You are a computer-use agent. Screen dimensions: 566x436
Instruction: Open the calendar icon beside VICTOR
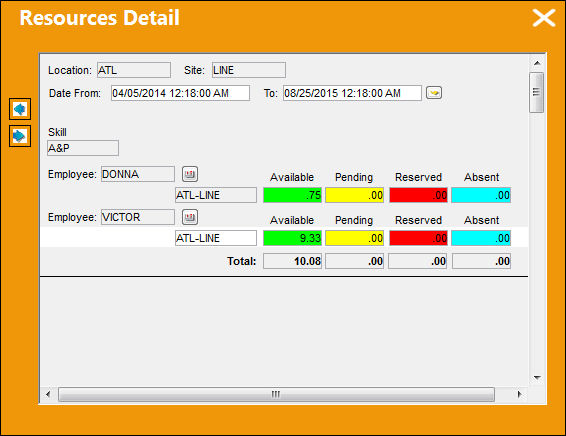[x=190, y=217]
